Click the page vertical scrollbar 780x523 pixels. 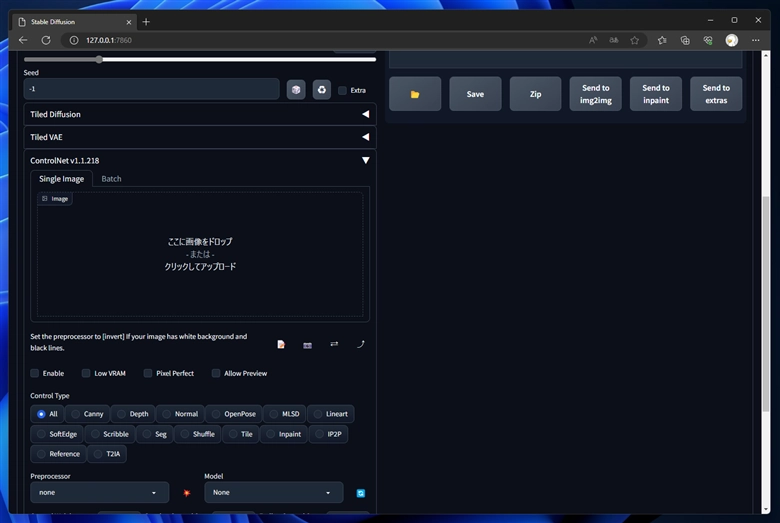coord(766,304)
